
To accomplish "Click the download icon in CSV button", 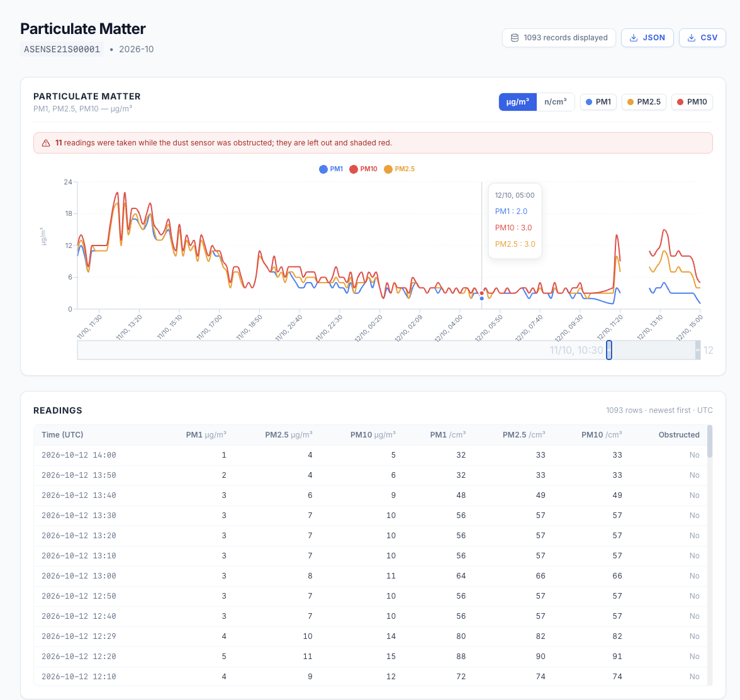I will [692, 38].
